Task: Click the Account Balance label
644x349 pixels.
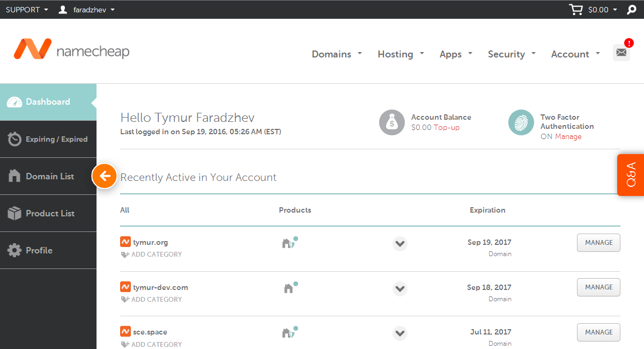Action: click(441, 117)
